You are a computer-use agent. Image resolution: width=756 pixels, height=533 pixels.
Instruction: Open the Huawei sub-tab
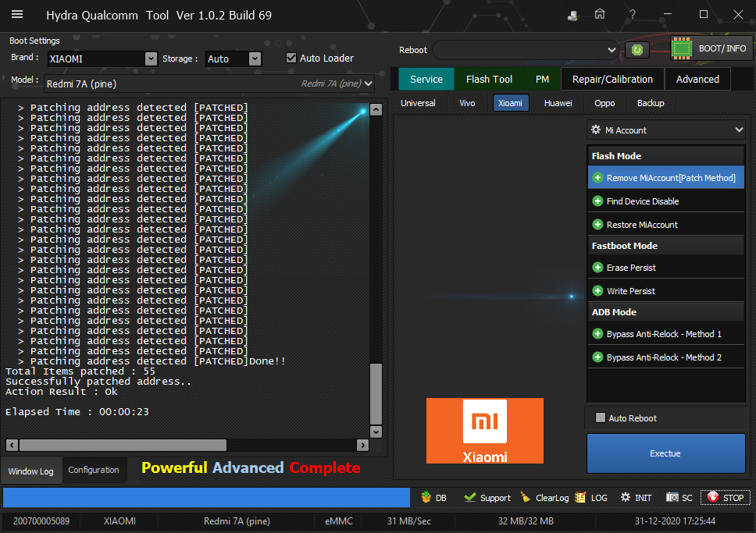coord(558,103)
